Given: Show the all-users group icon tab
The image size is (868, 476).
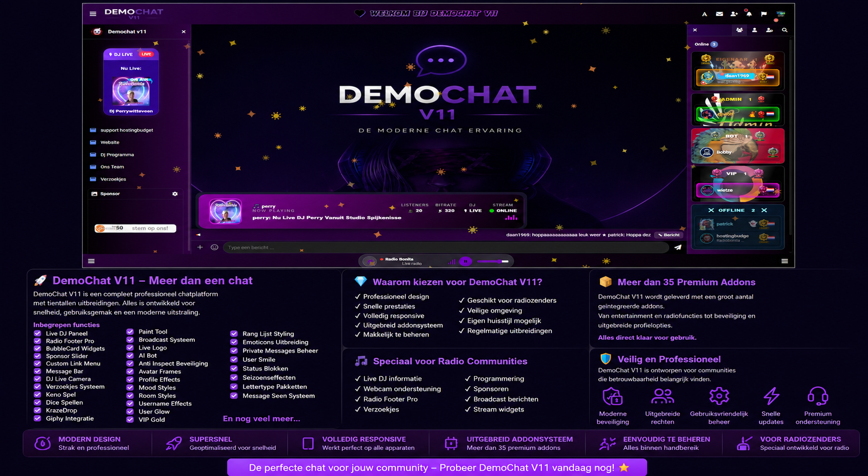Looking at the screenshot, I should pos(739,30).
